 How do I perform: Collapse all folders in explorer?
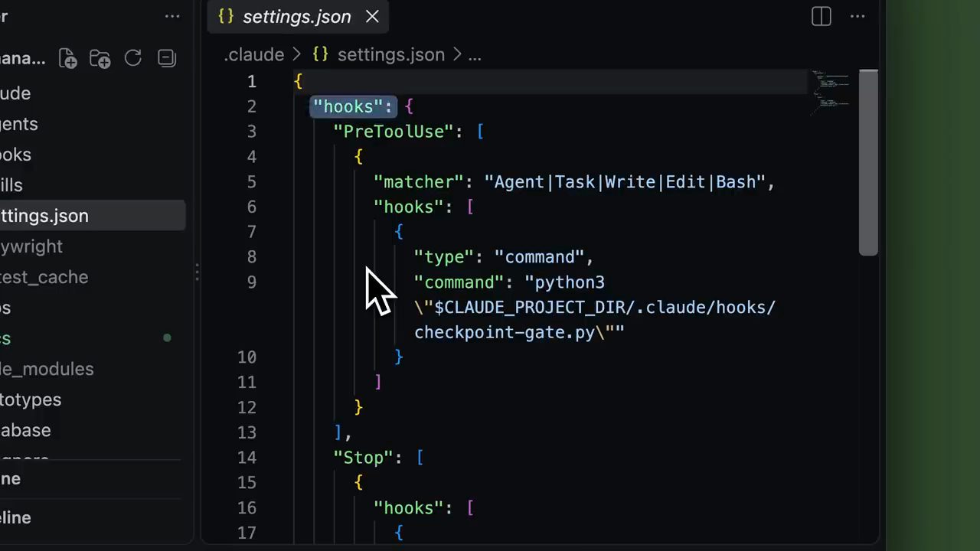point(166,58)
